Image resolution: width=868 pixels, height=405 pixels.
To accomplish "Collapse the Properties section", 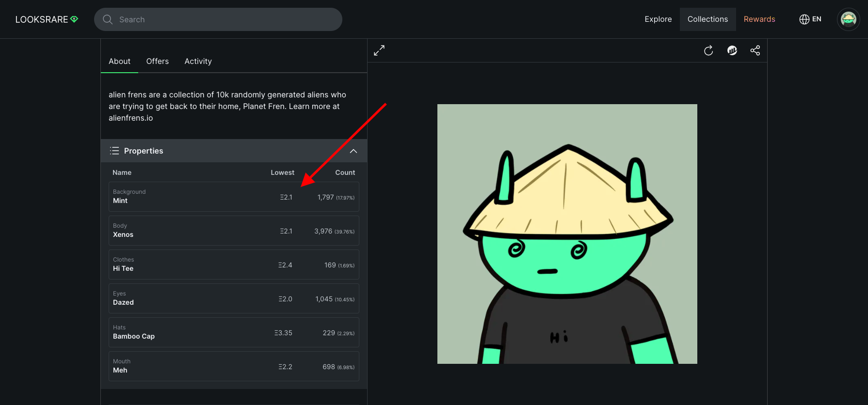I will [x=354, y=151].
